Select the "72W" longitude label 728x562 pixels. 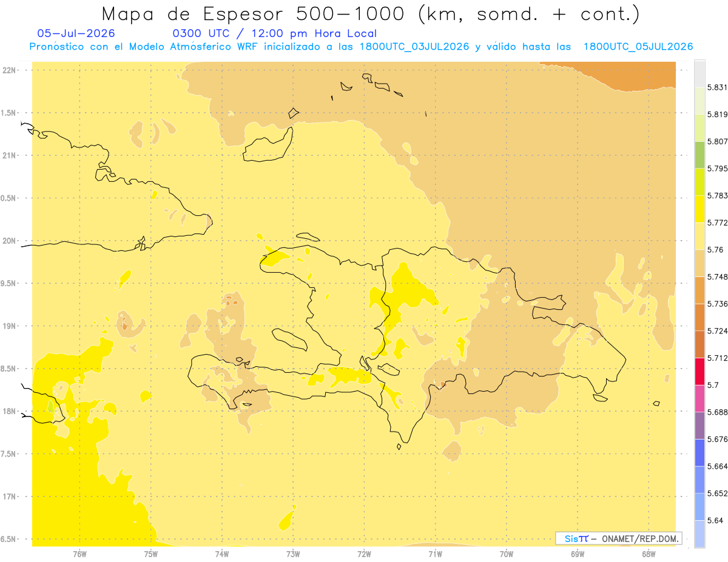coord(364,554)
